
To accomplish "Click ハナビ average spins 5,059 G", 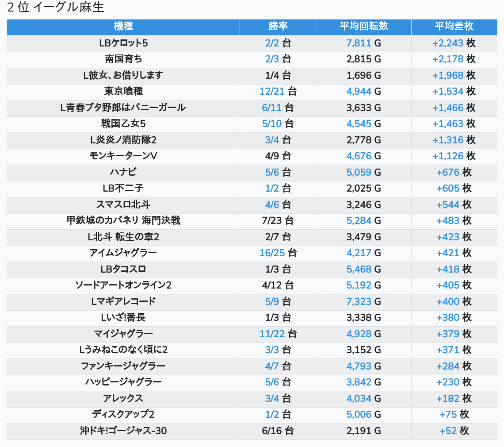I will (363, 172).
